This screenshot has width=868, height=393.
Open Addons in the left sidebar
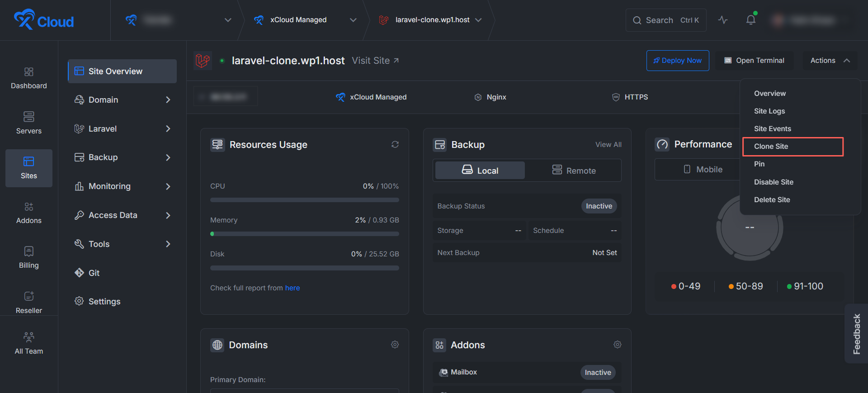[29, 213]
